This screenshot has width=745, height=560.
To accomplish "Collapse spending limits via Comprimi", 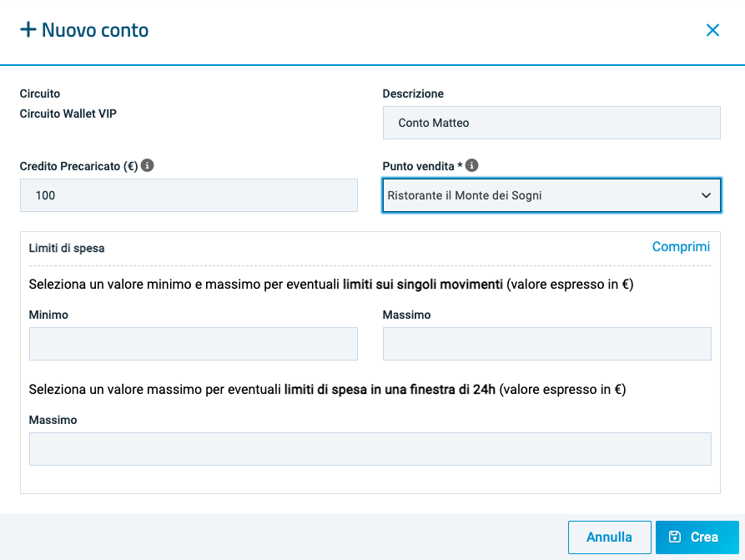I will click(681, 247).
